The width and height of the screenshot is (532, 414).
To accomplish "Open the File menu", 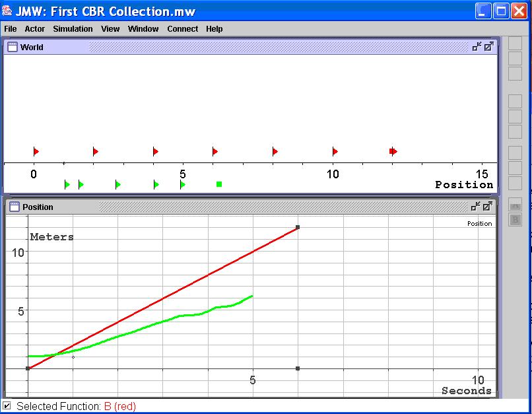I will (x=11, y=29).
